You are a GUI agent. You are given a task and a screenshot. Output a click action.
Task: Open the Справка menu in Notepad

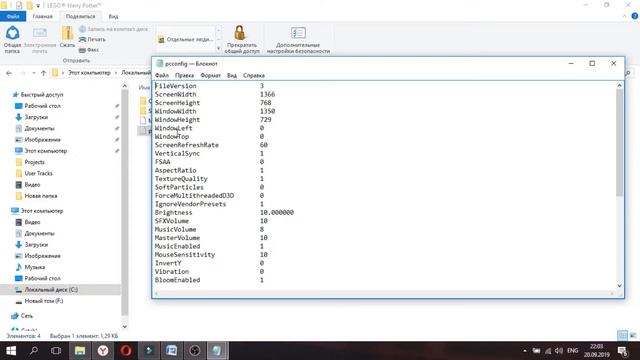coord(253,76)
